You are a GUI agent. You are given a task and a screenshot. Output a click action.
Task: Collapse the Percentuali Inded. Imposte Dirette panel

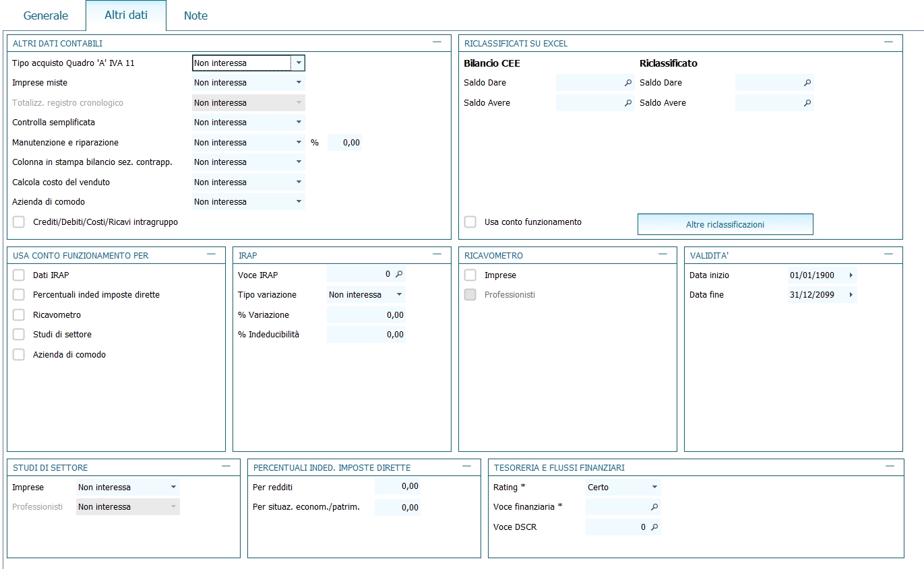(466, 467)
